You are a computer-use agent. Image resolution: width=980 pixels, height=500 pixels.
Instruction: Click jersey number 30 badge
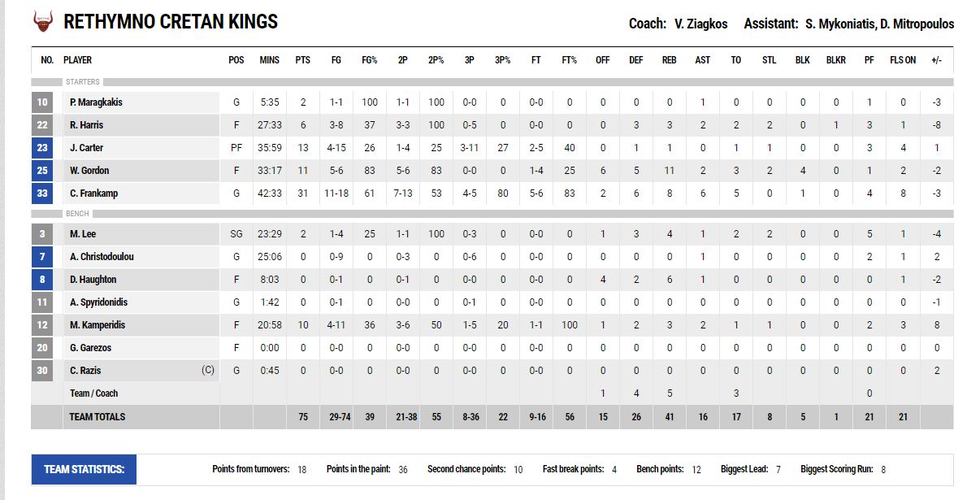coord(42,371)
